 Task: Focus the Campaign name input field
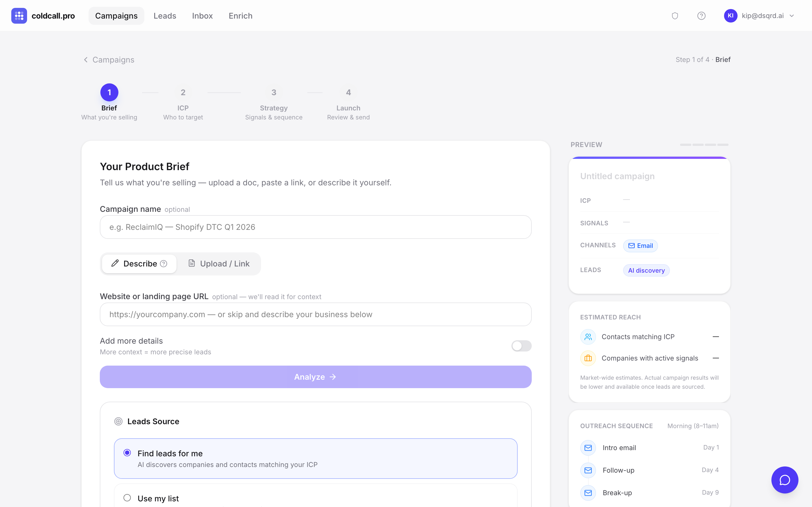(x=315, y=227)
